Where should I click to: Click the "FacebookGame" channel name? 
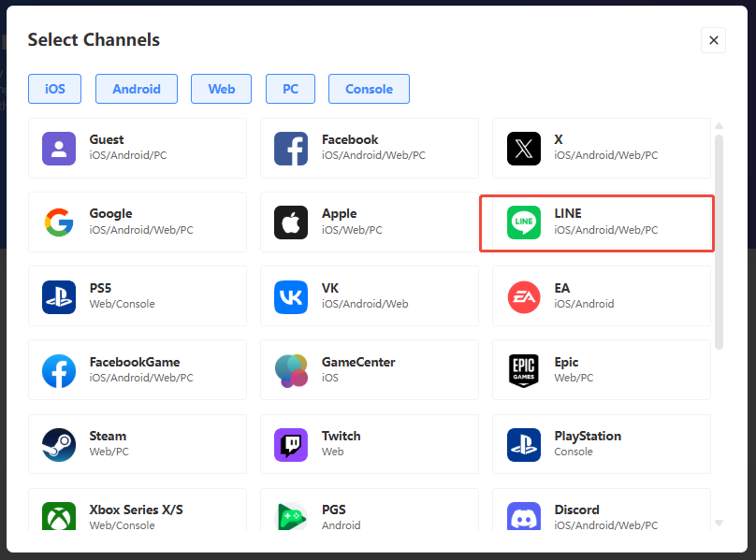tap(135, 362)
